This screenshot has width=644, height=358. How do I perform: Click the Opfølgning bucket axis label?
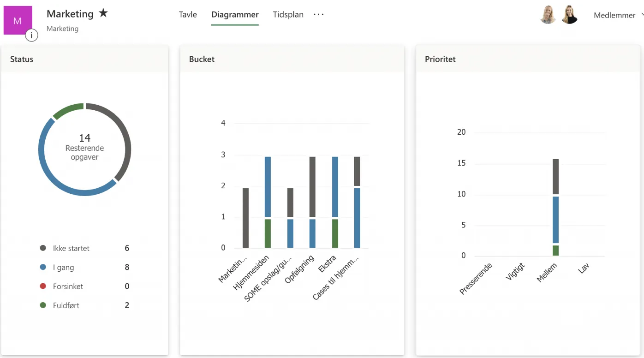click(x=300, y=269)
